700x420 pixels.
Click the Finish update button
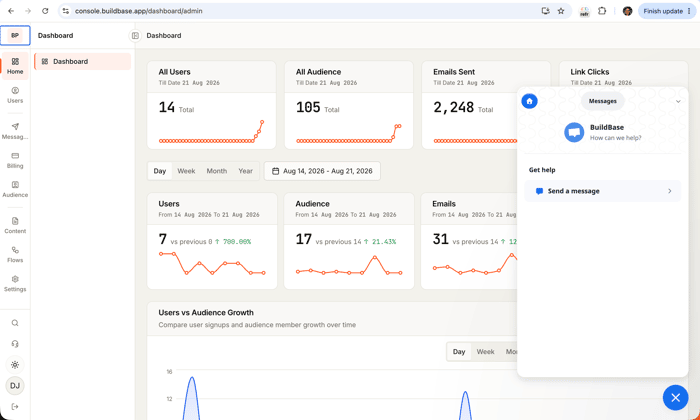667,11
